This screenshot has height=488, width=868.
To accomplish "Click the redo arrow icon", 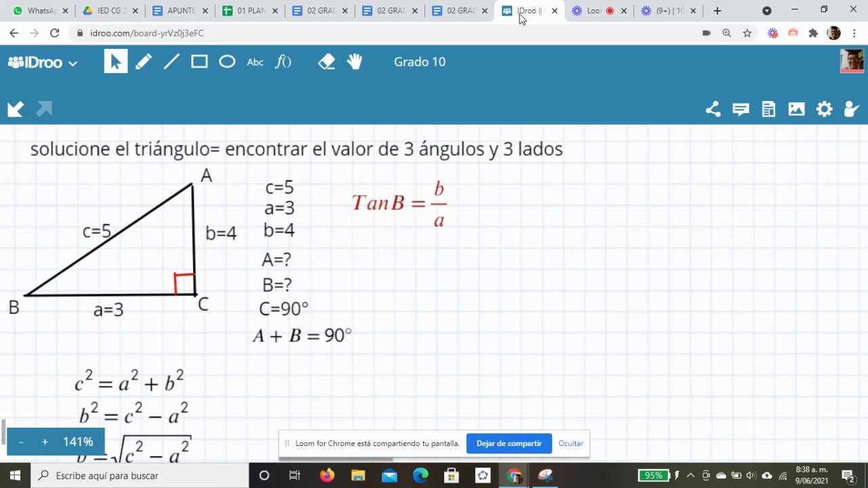I will (x=44, y=109).
